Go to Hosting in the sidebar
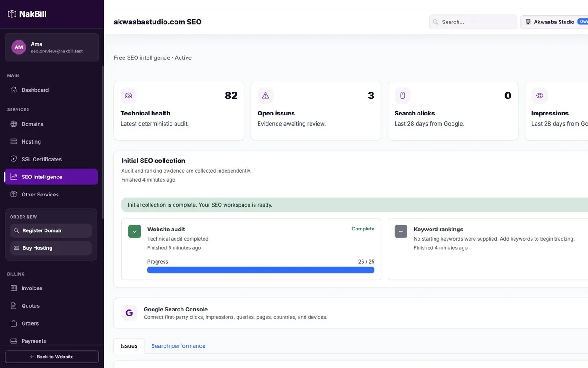 51,141
